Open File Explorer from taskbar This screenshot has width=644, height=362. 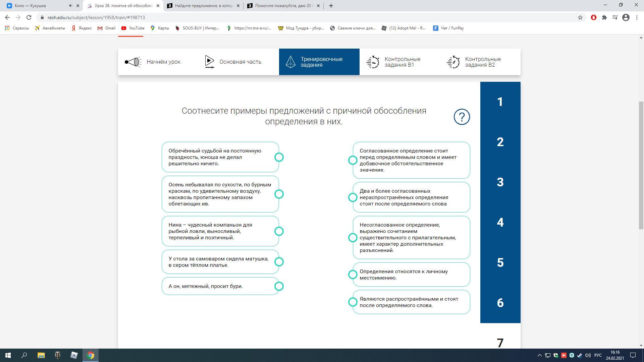coord(41,355)
